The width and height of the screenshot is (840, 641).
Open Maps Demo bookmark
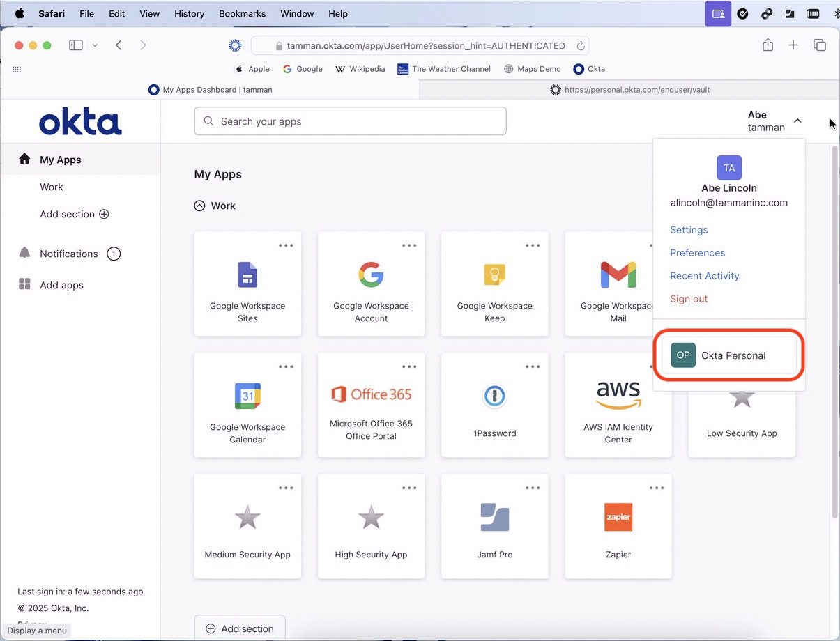(533, 69)
